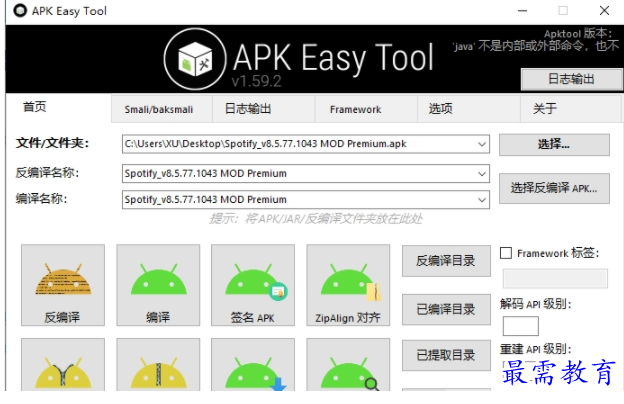This screenshot has width=624, height=404.
Task: Switch to the Framework tab
Action: point(366,109)
